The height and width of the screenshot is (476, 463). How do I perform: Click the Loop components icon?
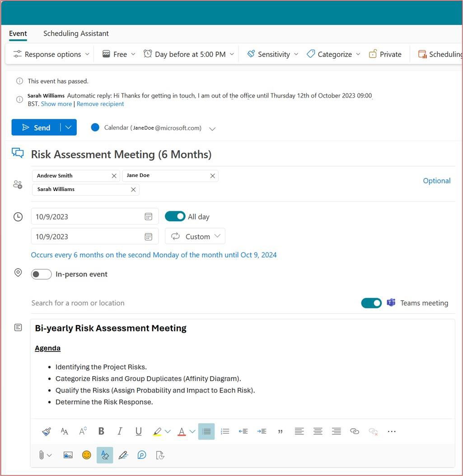pos(142,455)
